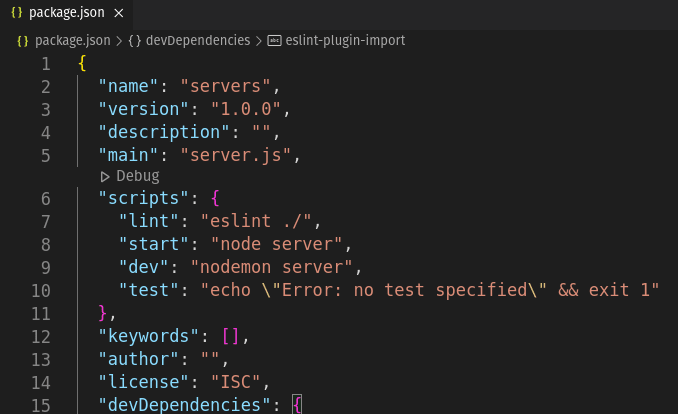Click the Debug play triangle icon

pyautogui.click(x=105, y=177)
